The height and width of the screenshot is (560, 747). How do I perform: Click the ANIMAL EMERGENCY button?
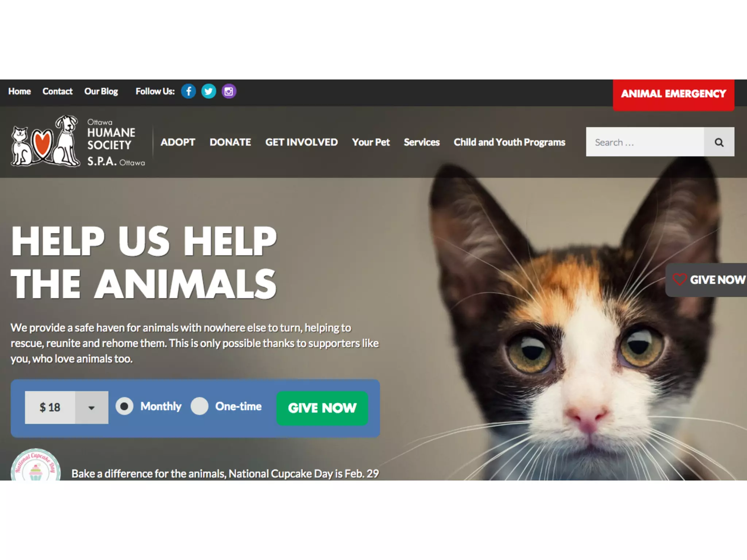tap(673, 95)
